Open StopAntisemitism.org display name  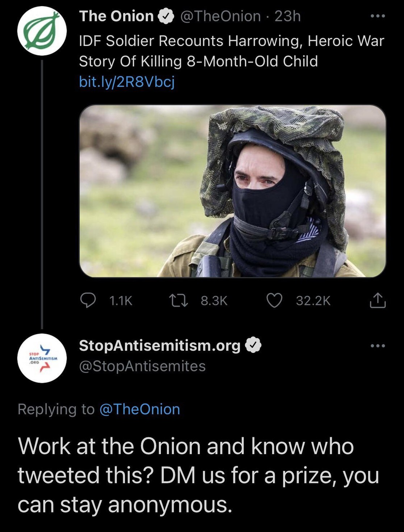pos(160,345)
